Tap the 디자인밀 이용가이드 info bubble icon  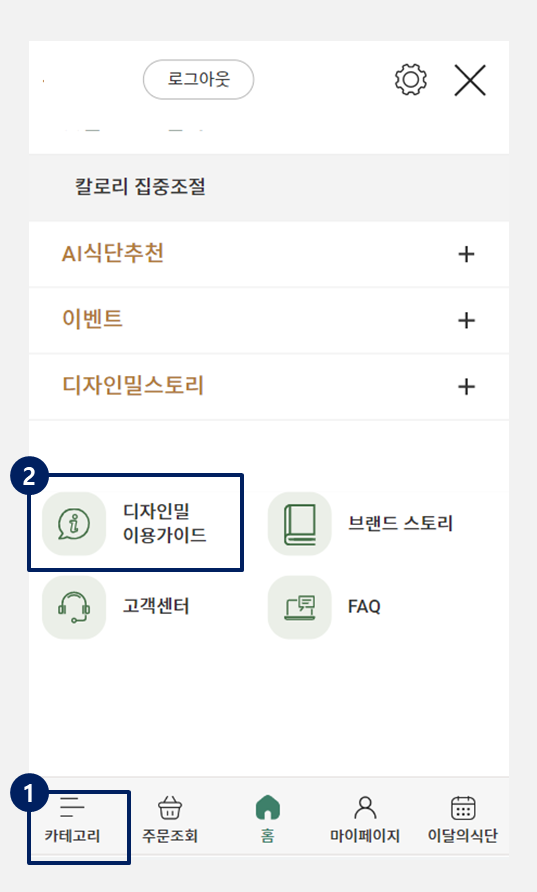pyautogui.click(x=74, y=523)
